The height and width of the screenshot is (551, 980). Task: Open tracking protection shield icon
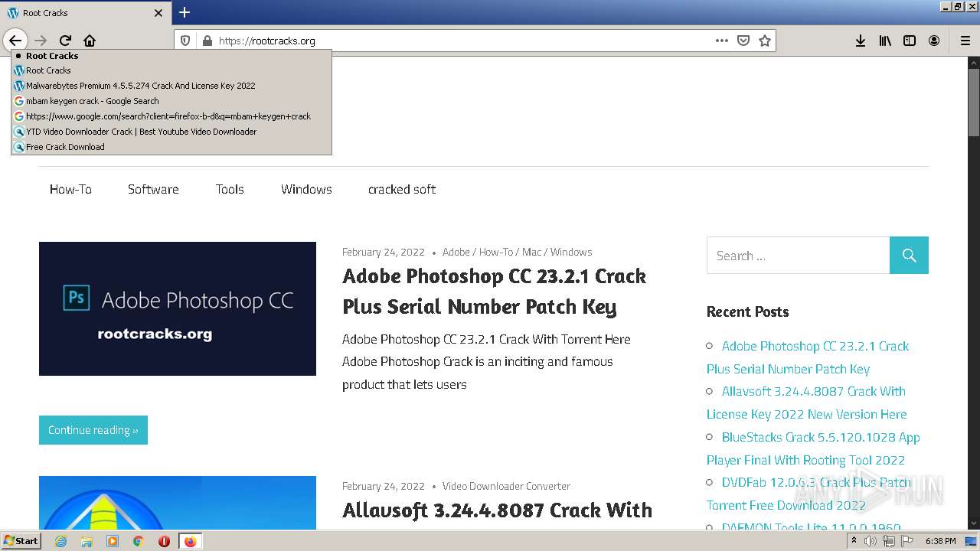point(185,41)
